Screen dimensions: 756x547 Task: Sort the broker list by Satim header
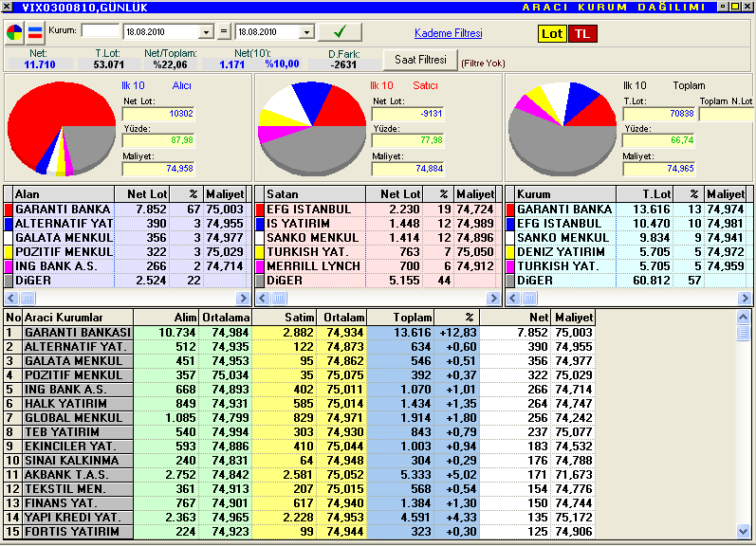tap(284, 318)
